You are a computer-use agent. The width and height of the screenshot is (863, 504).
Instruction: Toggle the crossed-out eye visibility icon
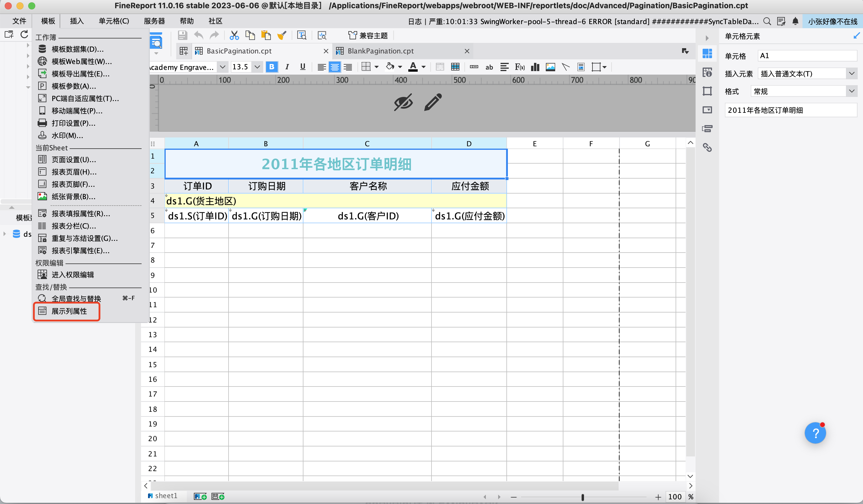point(403,103)
